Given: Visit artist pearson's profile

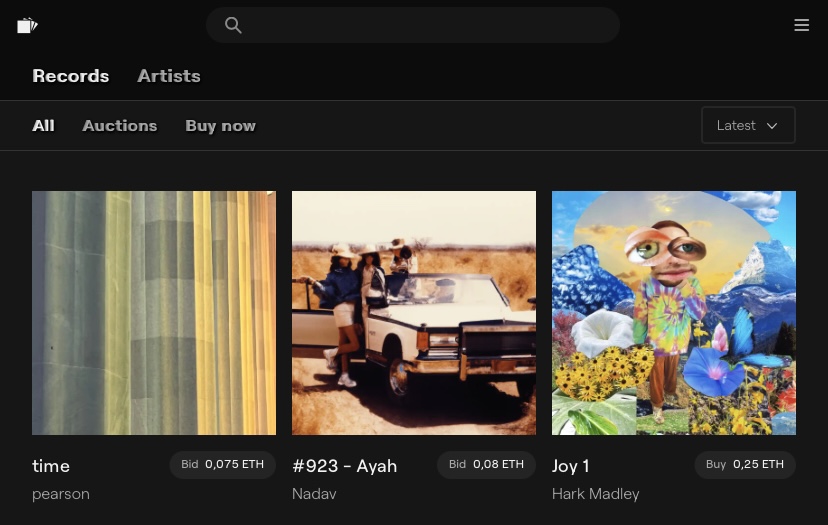Looking at the screenshot, I should [x=61, y=494].
